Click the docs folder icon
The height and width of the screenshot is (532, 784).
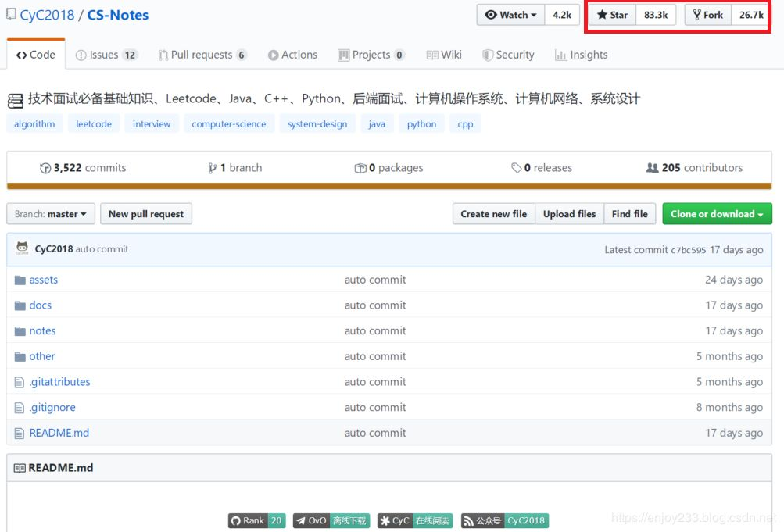(x=20, y=305)
